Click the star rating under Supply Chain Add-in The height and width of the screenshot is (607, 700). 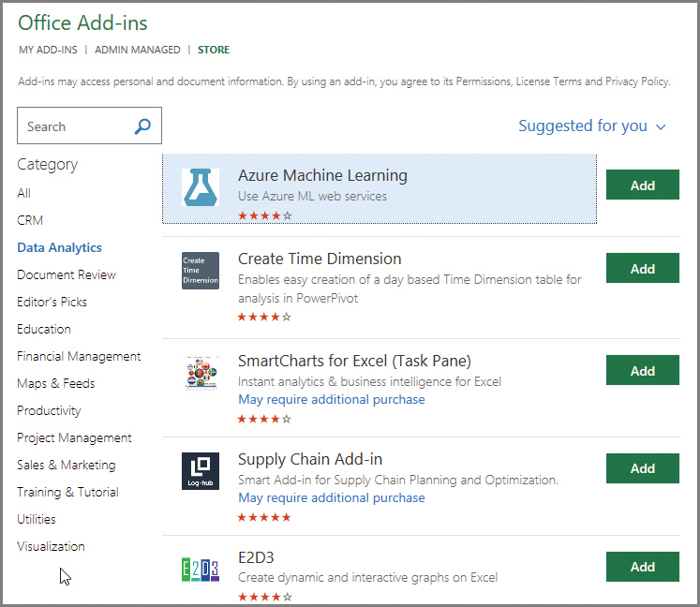tap(264, 517)
